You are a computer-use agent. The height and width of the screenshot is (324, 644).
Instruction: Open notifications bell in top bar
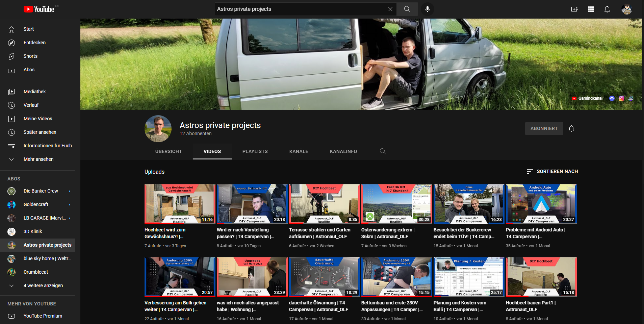point(607,9)
